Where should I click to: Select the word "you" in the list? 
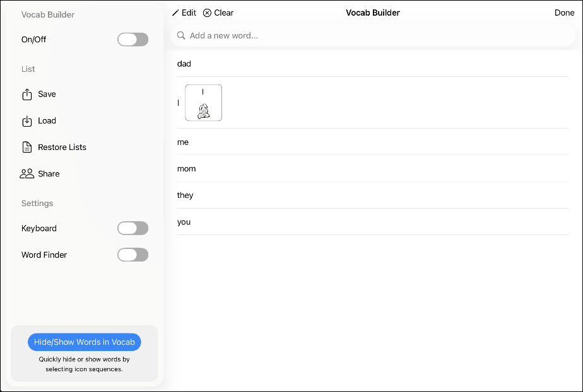tap(184, 222)
